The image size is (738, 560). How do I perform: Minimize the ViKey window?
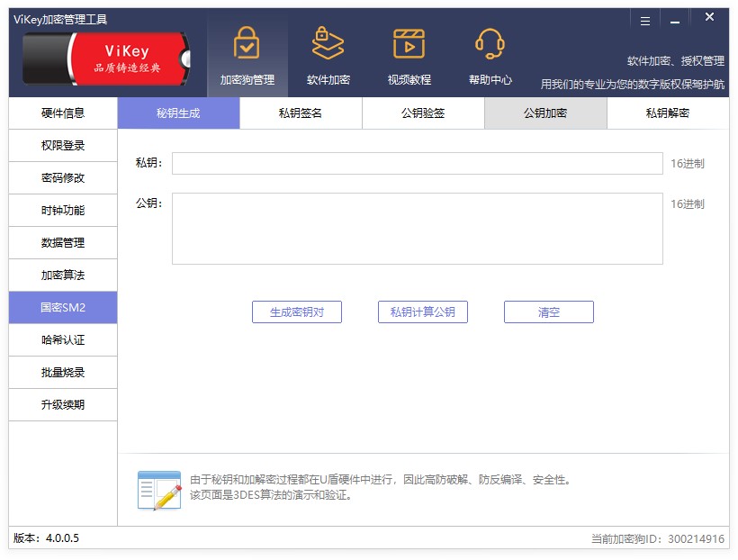pyautogui.click(x=675, y=22)
